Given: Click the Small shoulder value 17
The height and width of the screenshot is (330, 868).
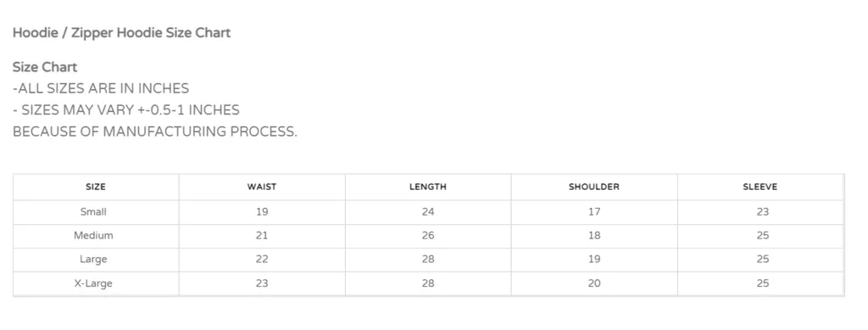Looking at the screenshot, I should [594, 211].
